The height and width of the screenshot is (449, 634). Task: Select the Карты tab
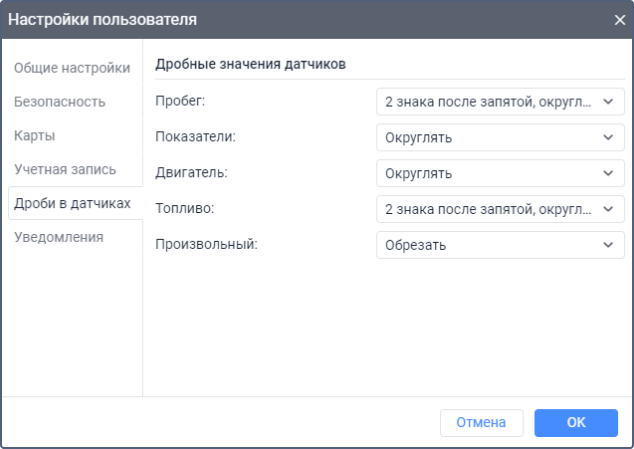pyautogui.click(x=34, y=135)
